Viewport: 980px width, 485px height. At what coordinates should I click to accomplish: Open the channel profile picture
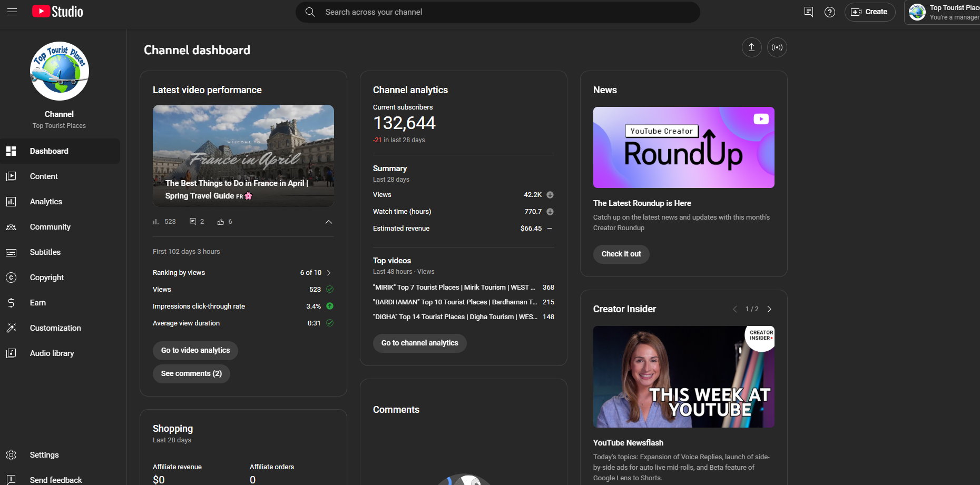(60, 71)
